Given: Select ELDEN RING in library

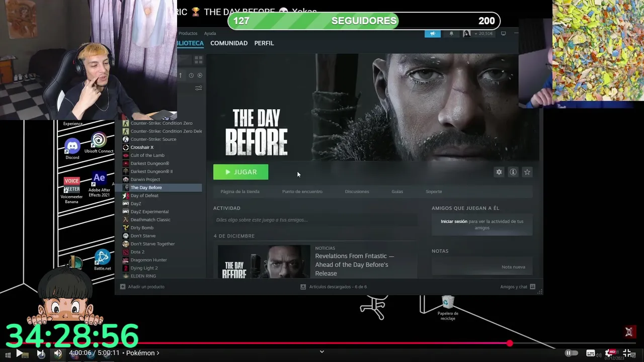Looking at the screenshot, I should [x=143, y=276].
